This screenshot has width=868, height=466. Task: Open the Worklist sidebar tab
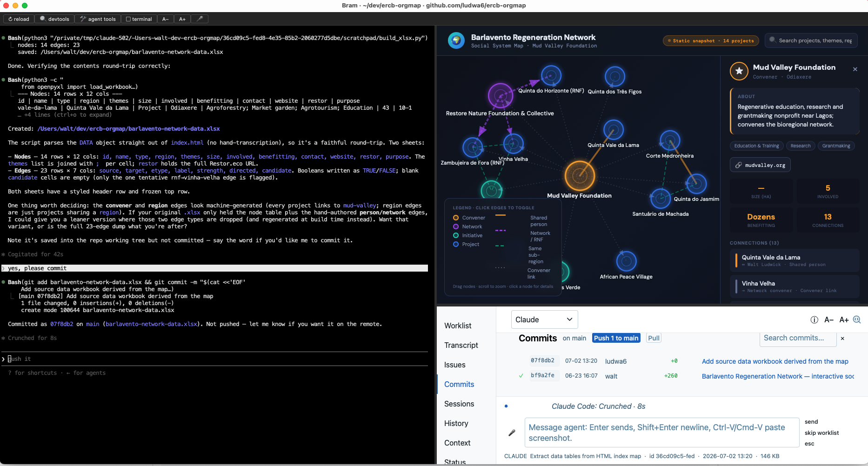pyautogui.click(x=458, y=326)
